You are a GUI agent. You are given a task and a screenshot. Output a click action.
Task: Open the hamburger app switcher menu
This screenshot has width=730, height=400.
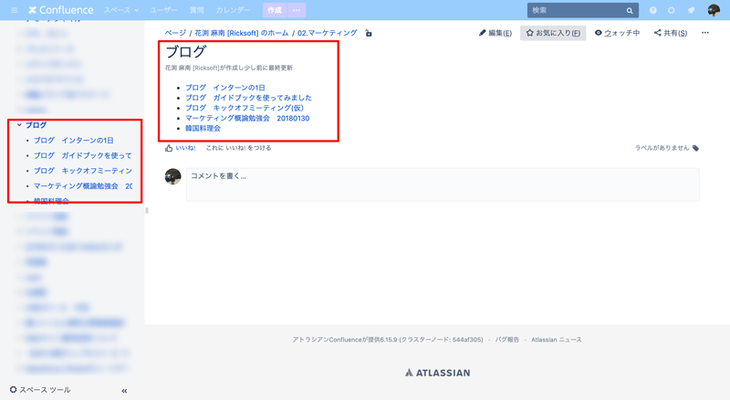pos(14,10)
